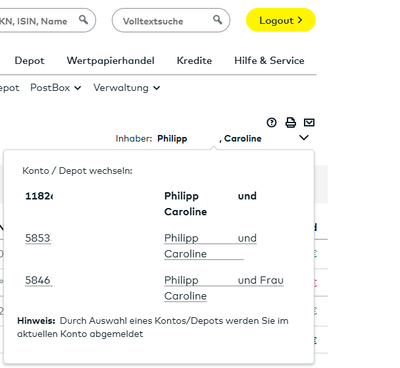Click the printer icon
Viewport: 400px width, 368px height.
coord(291,123)
